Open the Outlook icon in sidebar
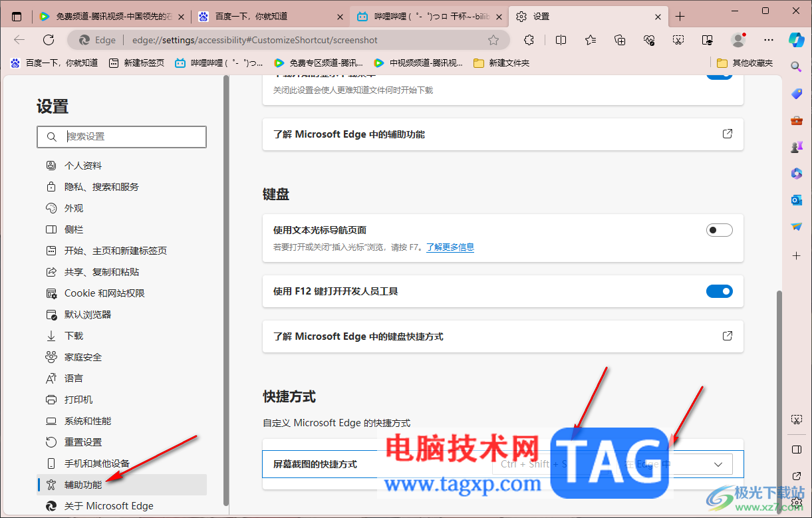 (796, 199)
